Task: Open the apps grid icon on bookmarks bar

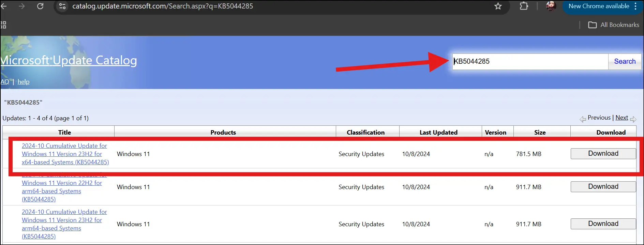Action: [x=3, y=25]
